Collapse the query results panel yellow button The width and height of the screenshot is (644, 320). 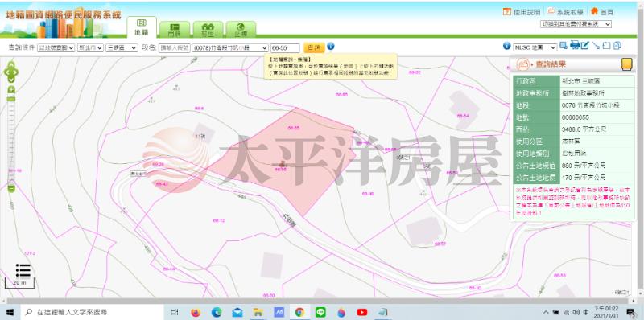(x=626, y=64)
